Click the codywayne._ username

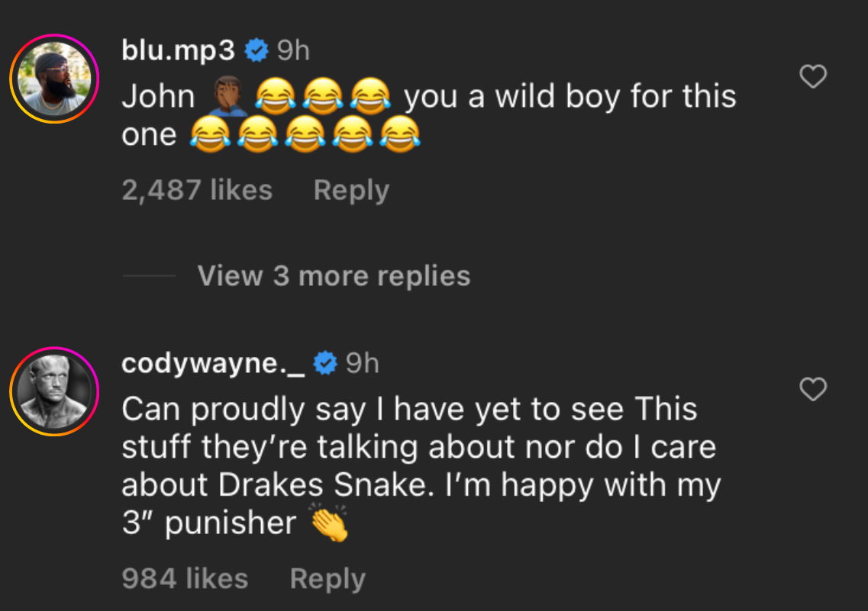[213, 364]
